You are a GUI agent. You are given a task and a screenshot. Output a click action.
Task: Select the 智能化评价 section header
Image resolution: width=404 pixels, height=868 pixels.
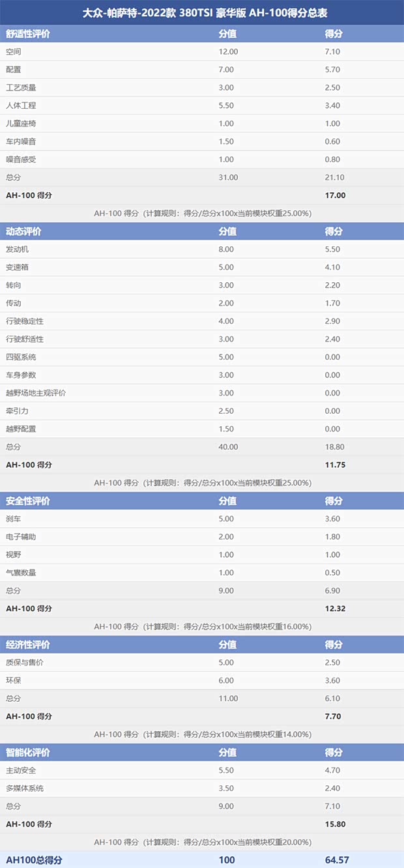[x=28, y=752]
